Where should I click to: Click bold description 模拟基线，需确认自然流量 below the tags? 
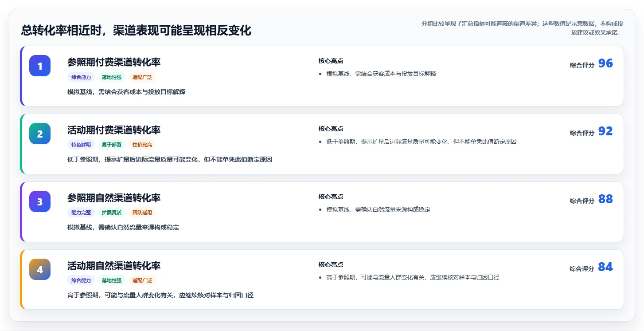[123, 227]
